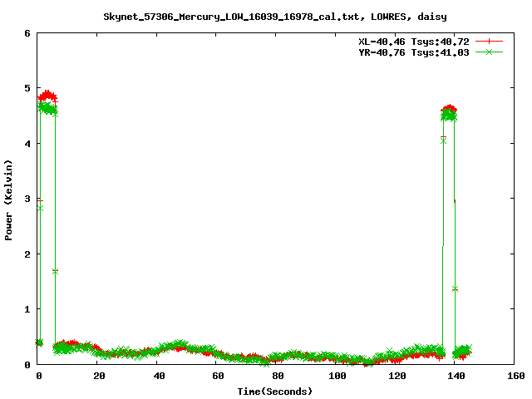Click the y-axis tick label 6
The width and height of the screenshot is (532, 399).
(27, 33)
